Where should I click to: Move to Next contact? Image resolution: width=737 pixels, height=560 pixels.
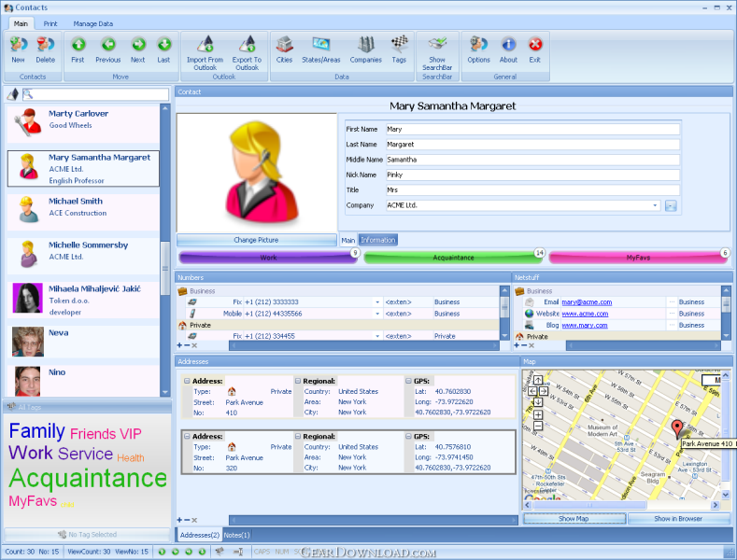(137, 49)
